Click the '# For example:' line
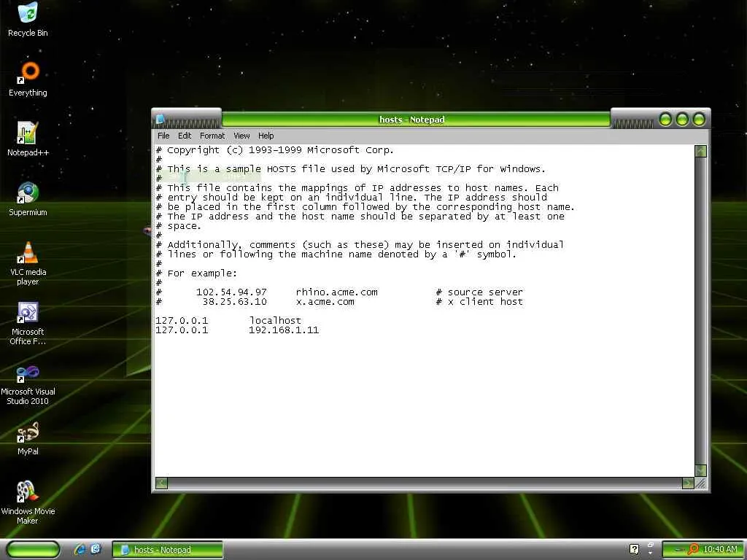 pyautogui.click(x=196, y=273)
